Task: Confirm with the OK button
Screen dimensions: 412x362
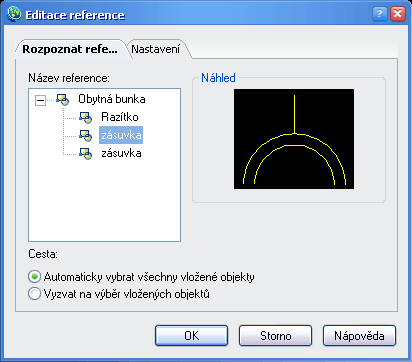Action: (x=191, y=336)
